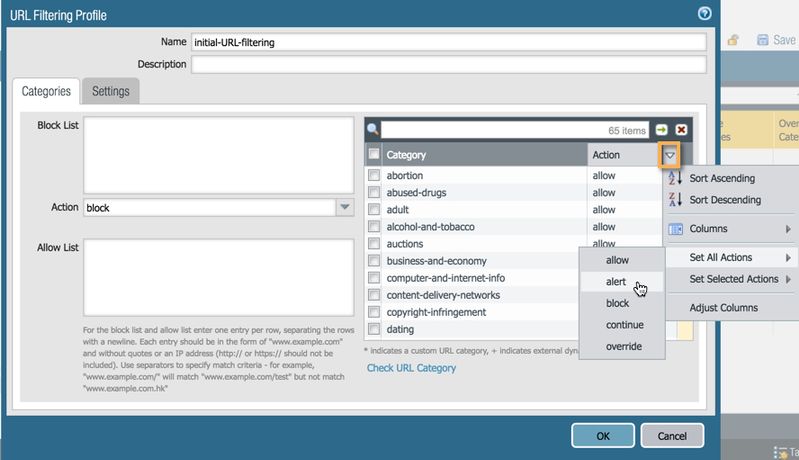
Task: Confirm with the OK button
Action: (x=603, y=436)
